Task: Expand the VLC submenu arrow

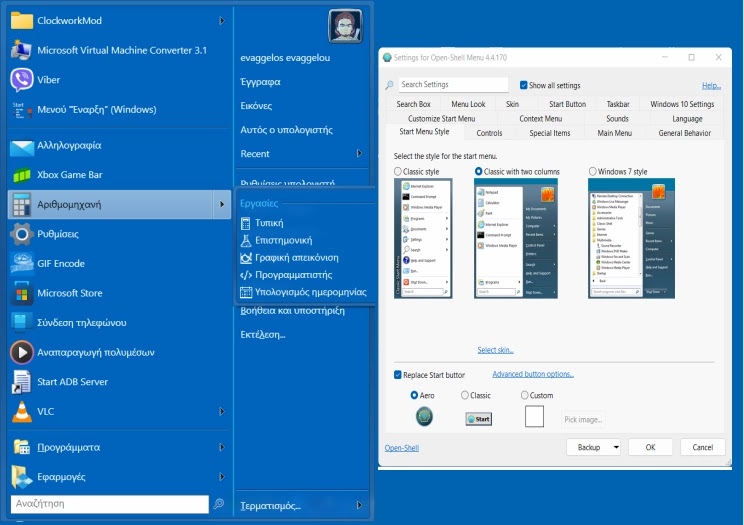Action: click(x=222, y=412)
